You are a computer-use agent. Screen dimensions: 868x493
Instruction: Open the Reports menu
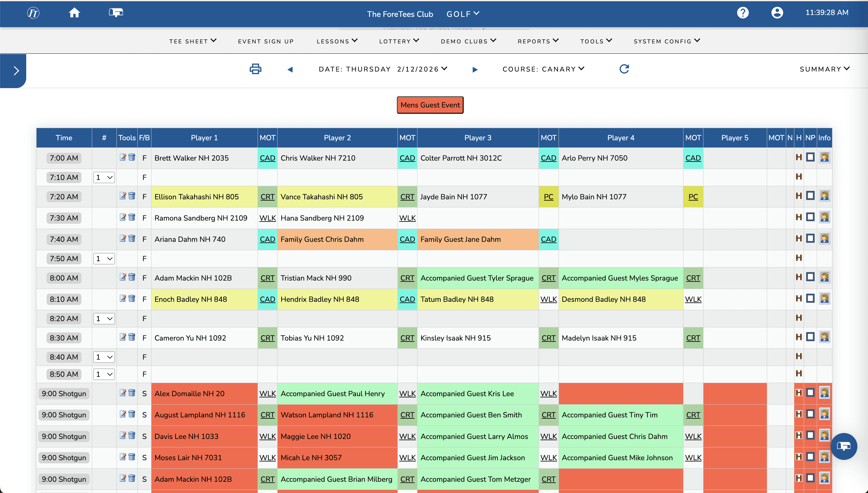[538, 41]
